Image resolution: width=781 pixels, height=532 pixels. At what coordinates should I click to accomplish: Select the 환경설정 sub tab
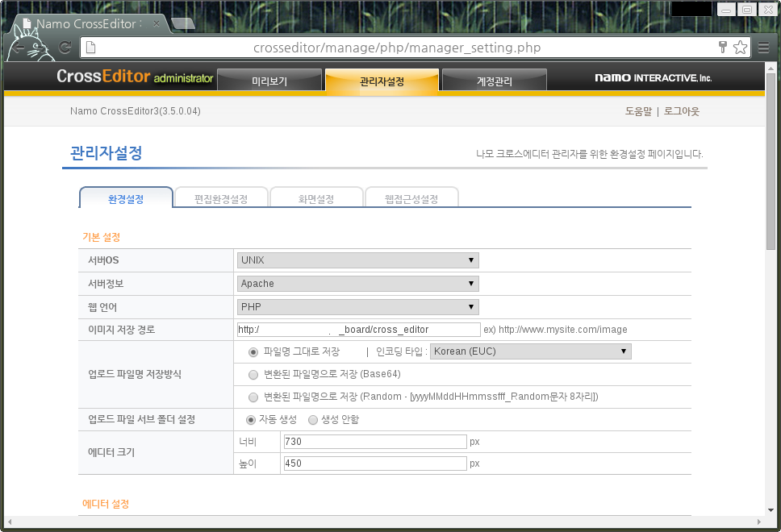click(x=126, y=198)
